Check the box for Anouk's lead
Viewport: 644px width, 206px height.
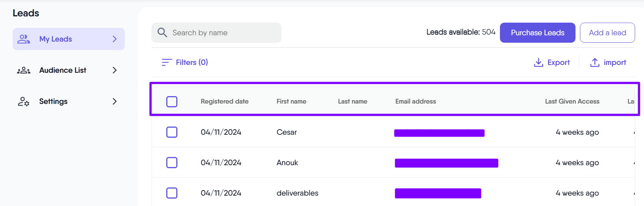(172, 163)
